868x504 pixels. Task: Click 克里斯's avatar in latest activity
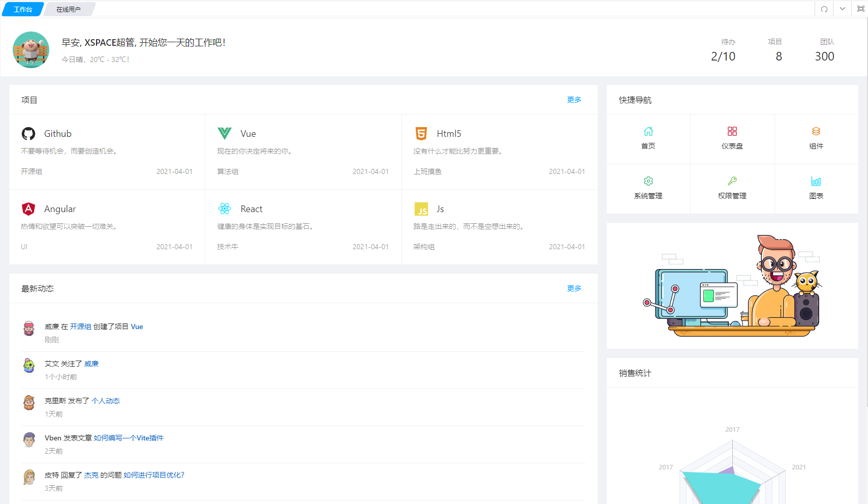29,403
